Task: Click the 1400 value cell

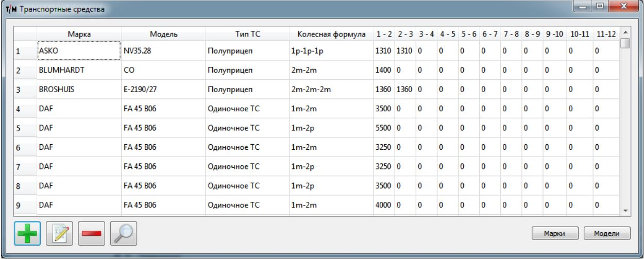Action: click(384, 70)
